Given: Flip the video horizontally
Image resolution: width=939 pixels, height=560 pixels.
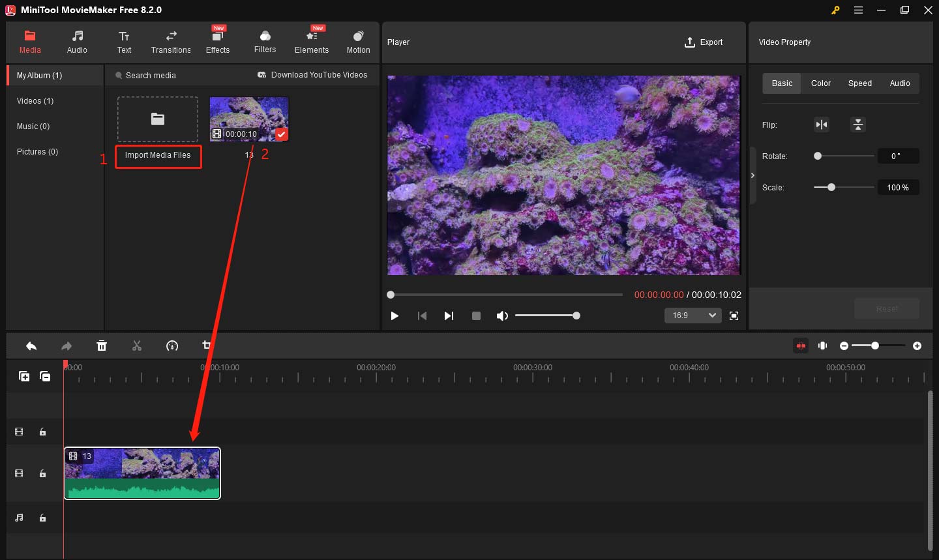Looking at the screenshot, I should [822, 125].
